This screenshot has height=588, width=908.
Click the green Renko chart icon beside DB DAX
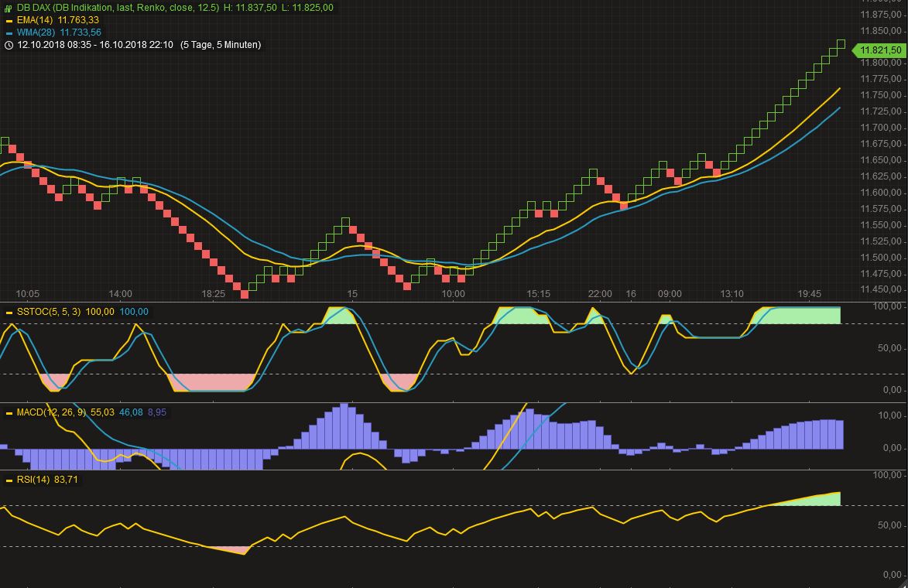click(x=8, y=6)
